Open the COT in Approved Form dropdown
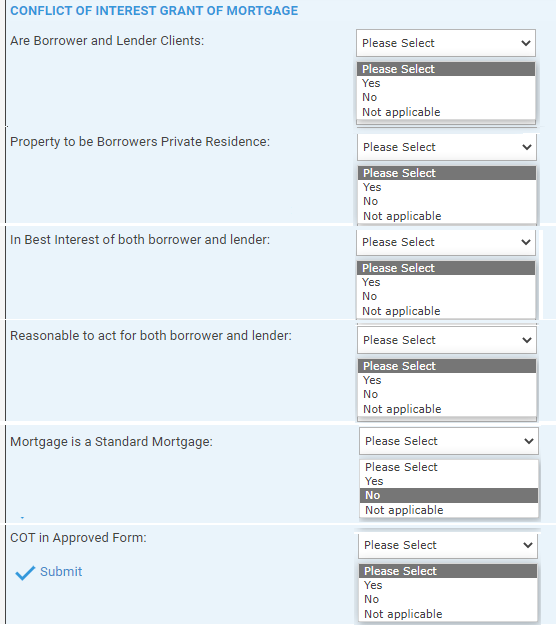The height and width of the screenshot is (635, 556). pos(448,545)
